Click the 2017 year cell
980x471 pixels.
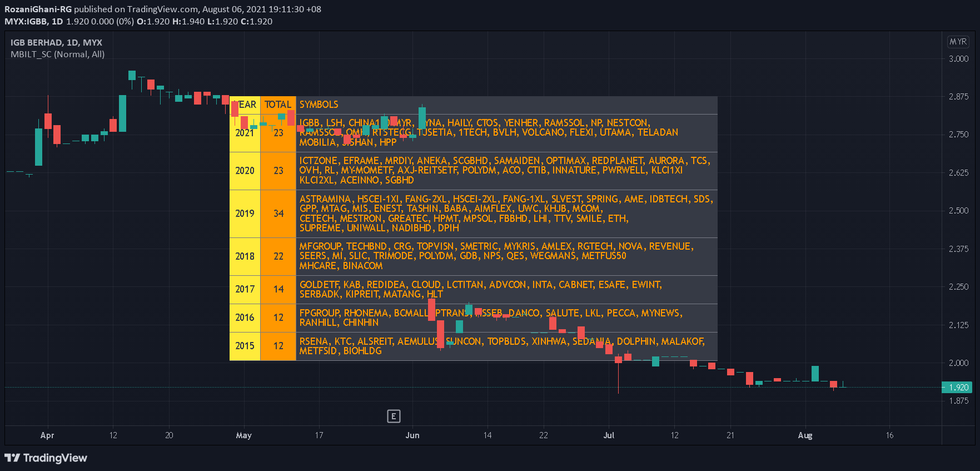[x=245, y=289]
